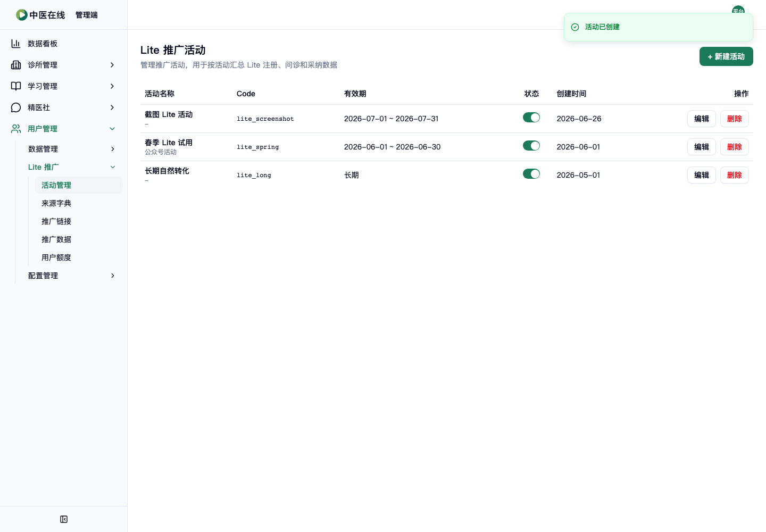Open 推广链接 menu item

(x=79, y=221)
